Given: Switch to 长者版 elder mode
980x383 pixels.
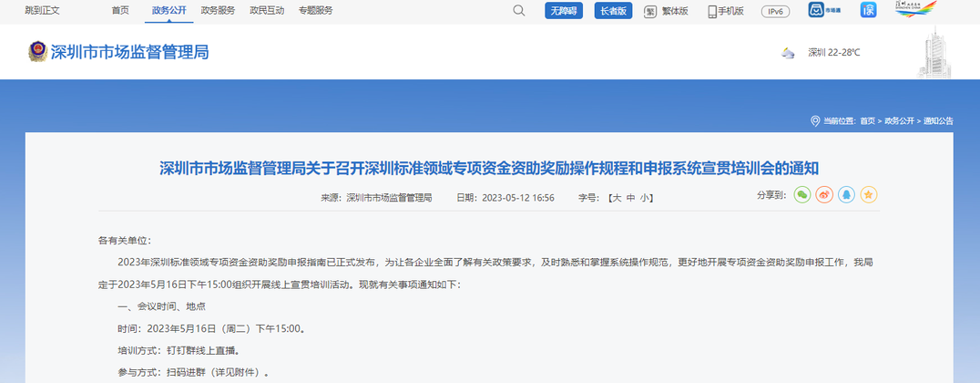Looking at the screenshot, I should 613,11.
